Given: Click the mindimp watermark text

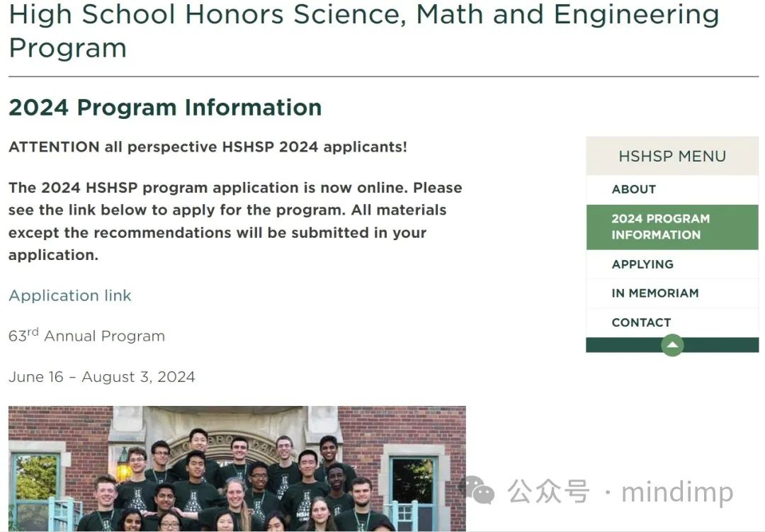Looking at the screenshot, I should [x=676, y=492].
